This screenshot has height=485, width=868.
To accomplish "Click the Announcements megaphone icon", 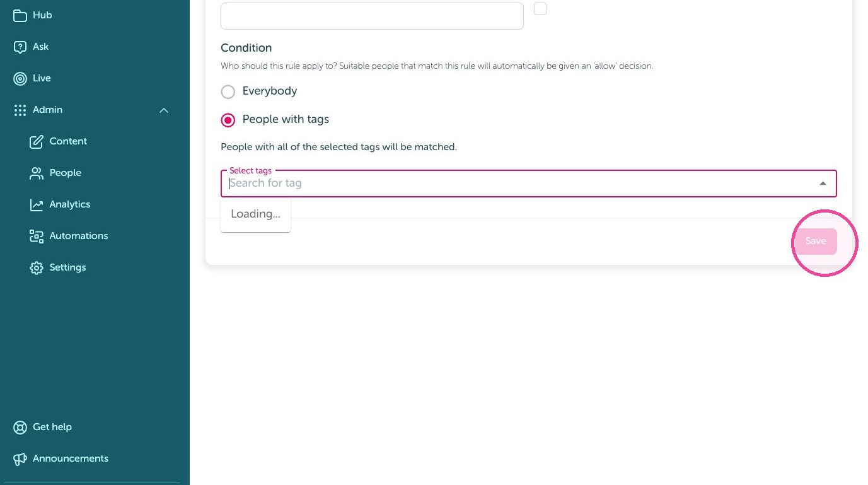I will tap(20, 459).
